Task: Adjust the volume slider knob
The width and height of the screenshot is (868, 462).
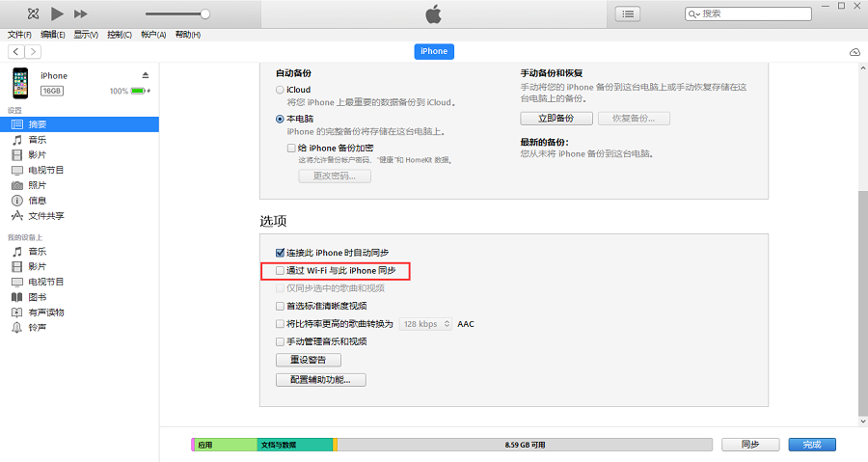Action: tap(204, 14)
